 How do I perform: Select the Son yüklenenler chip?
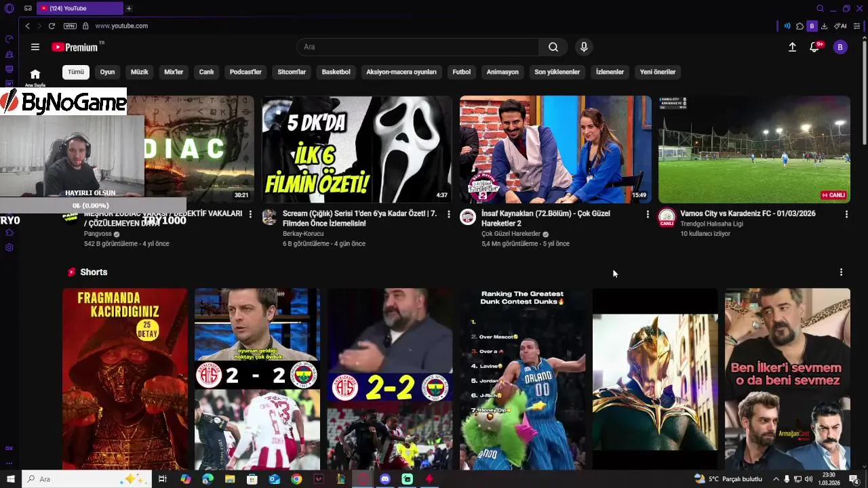click(557, 72)
